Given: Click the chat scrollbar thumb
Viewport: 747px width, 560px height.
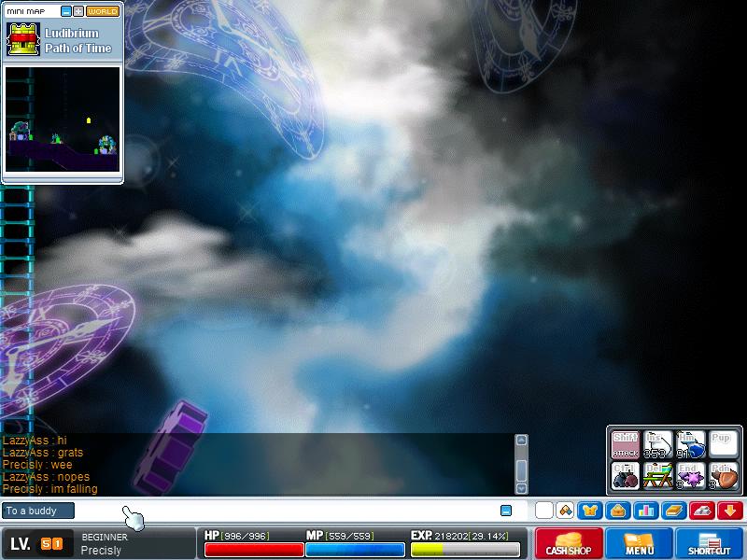Looking at the screenshot, I should pyautogui.click(x=521, y=470).
